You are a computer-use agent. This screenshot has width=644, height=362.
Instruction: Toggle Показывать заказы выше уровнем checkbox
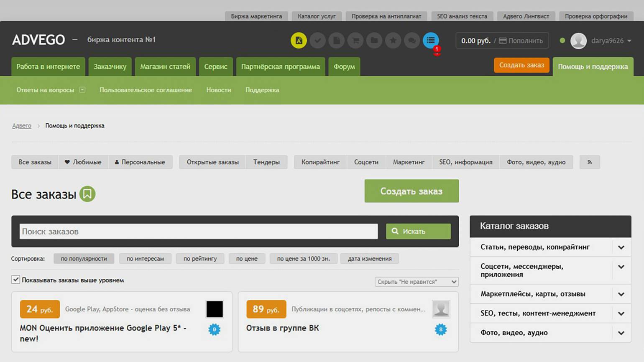click(x=16, y=280)
